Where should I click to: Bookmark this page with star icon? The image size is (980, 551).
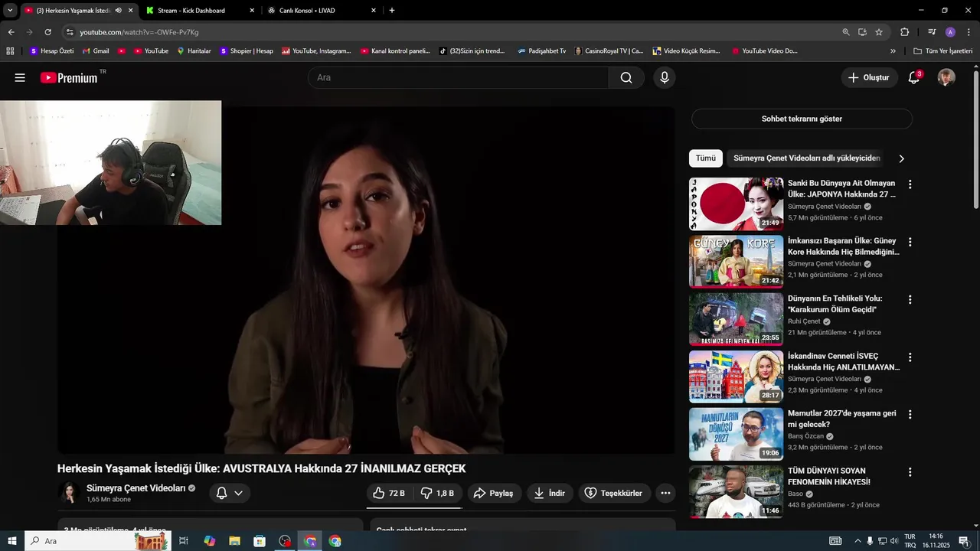pyautogui.click(x=879, y=32)
